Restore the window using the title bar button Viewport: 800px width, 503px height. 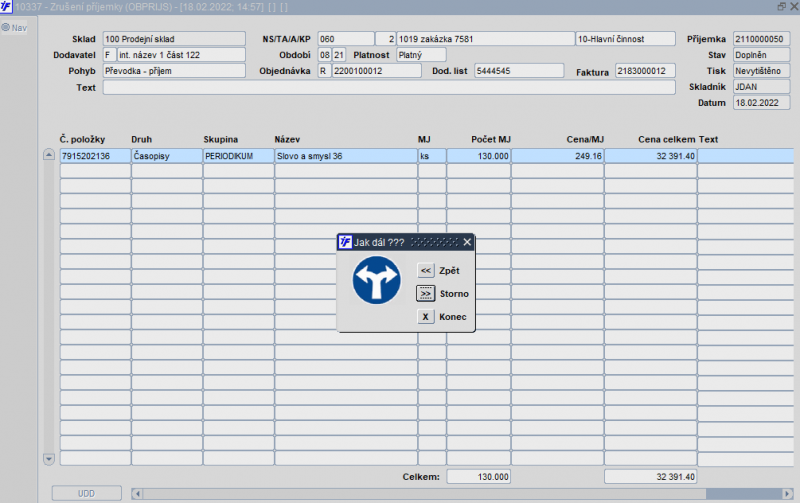pyautogui.click(x=781, y=6)
